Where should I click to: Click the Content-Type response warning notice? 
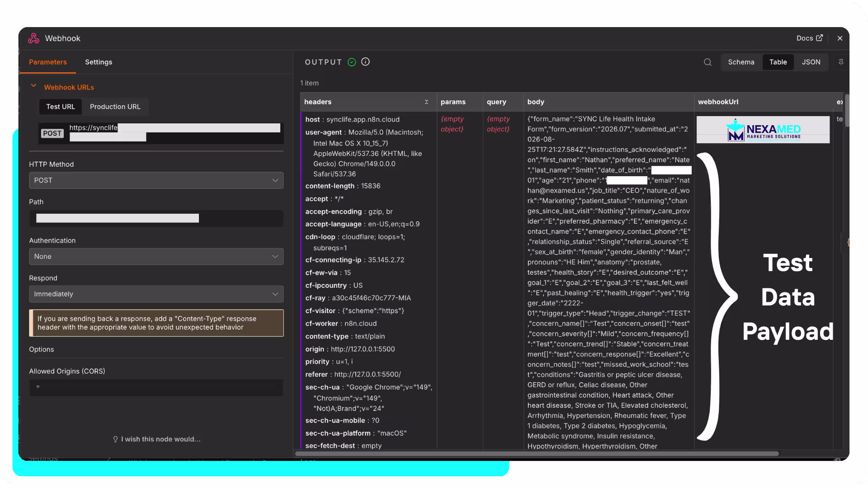156,323
